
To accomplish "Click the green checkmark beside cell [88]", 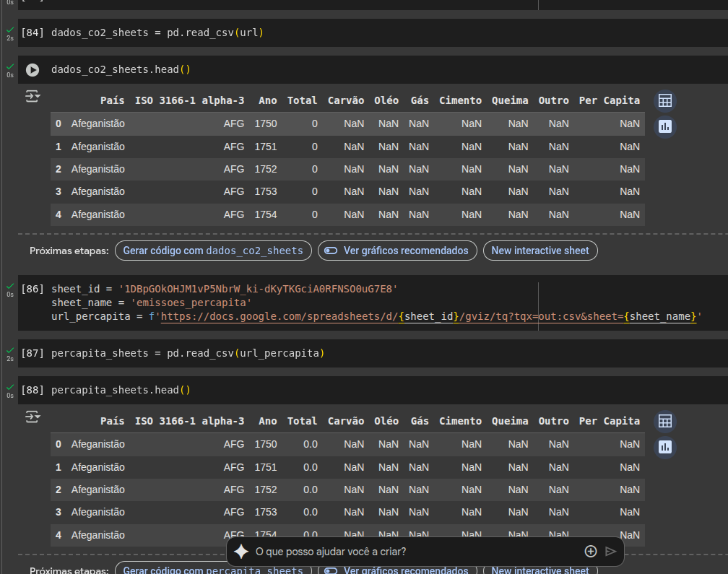I will pyautogui.click(x=10, y=387).
